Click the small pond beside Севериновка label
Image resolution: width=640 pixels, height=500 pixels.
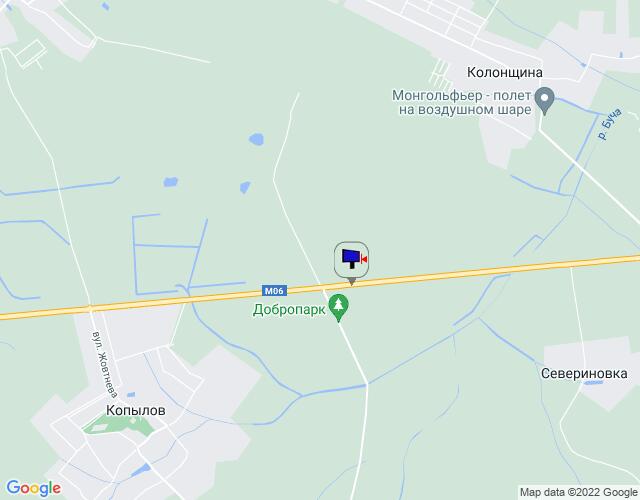tap(593, 383)
